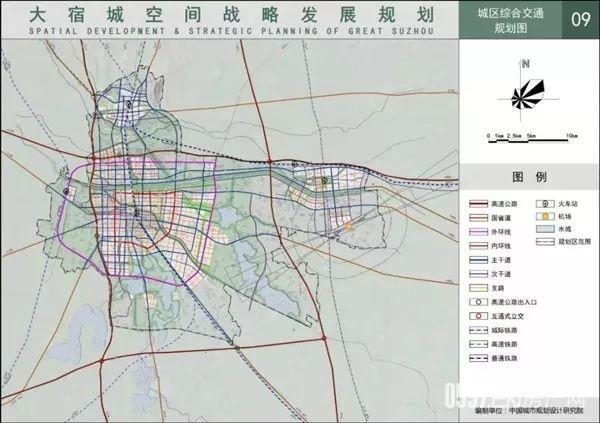The width and height of the screenshot is (600, 423).
Task: Pick the 主干道 blue line symbol in legend
Action: tap(478, 260)
